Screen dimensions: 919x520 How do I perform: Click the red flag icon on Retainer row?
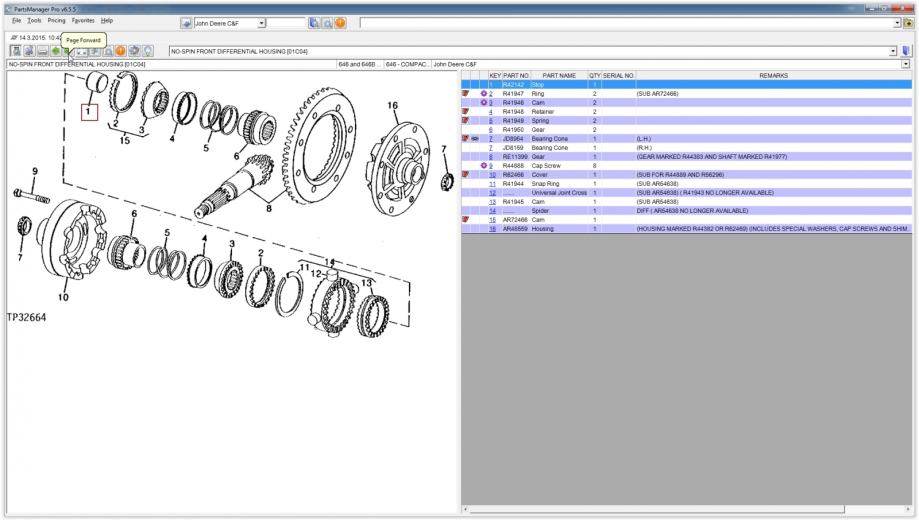tap(465, 111)
